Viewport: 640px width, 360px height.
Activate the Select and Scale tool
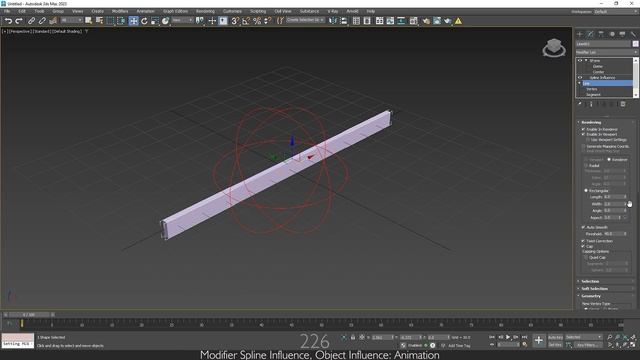pos(155,21)
